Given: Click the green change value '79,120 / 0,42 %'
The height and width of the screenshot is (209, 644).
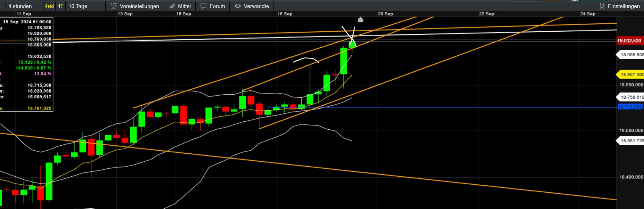Looking at the screenshot, I should click(34, 62).
